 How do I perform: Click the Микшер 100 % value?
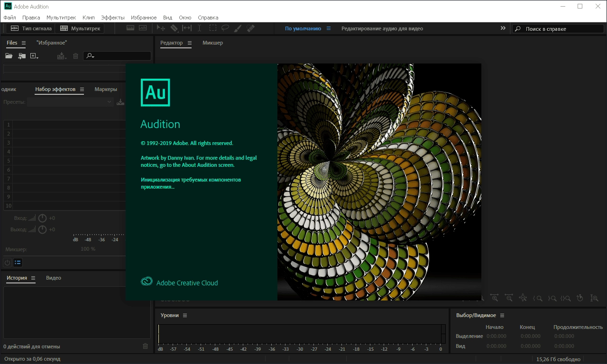[88, 249]
